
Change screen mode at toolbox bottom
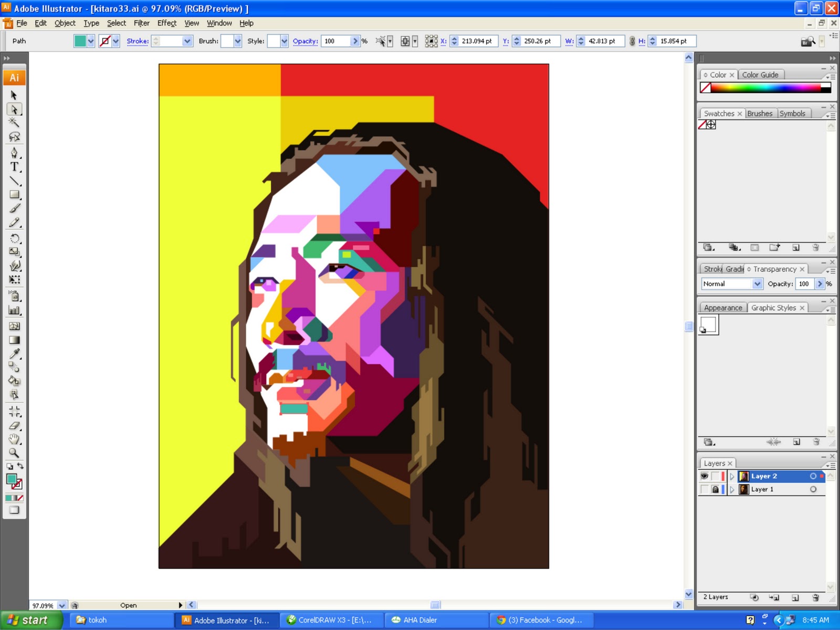coord(14,510)
